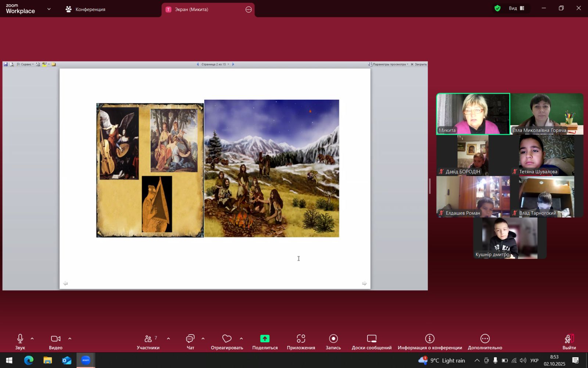Screen dimensions: 588x368
Task: Select Елла Миколаївна Горяча's video thumbnail
Action: coord(546,114)
